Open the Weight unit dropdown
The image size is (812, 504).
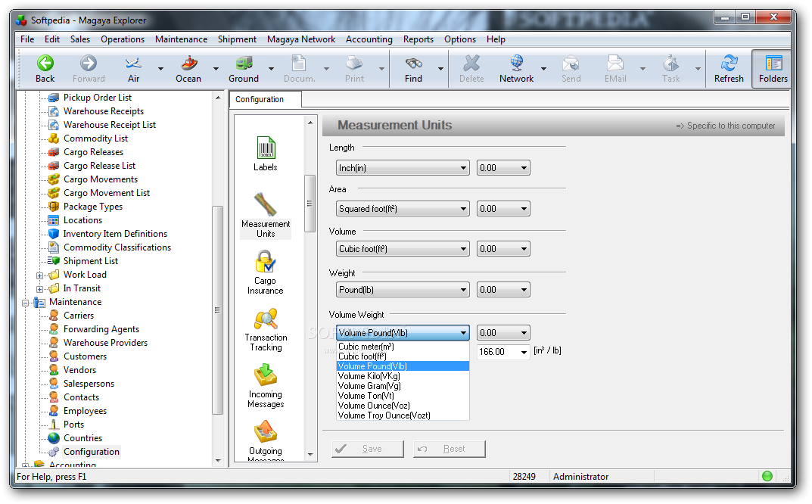(403, 290)
